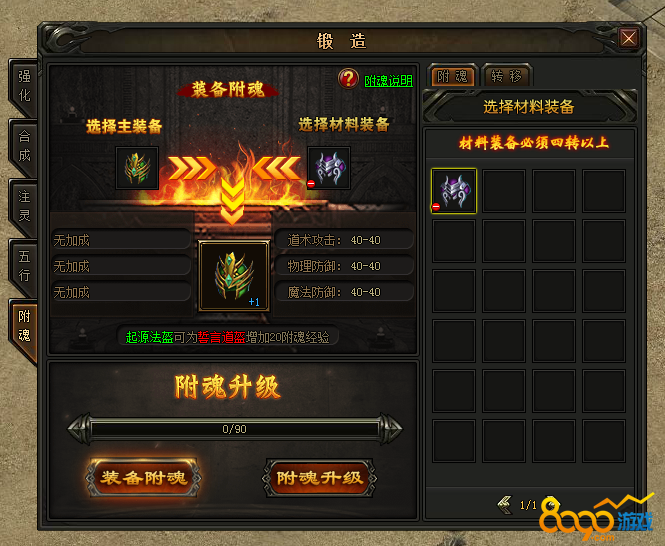Image resolution: width=665 pixels, height=546 pixels.
Task: Open the 附魂说明 help link
Action: (x=388, y=81)
